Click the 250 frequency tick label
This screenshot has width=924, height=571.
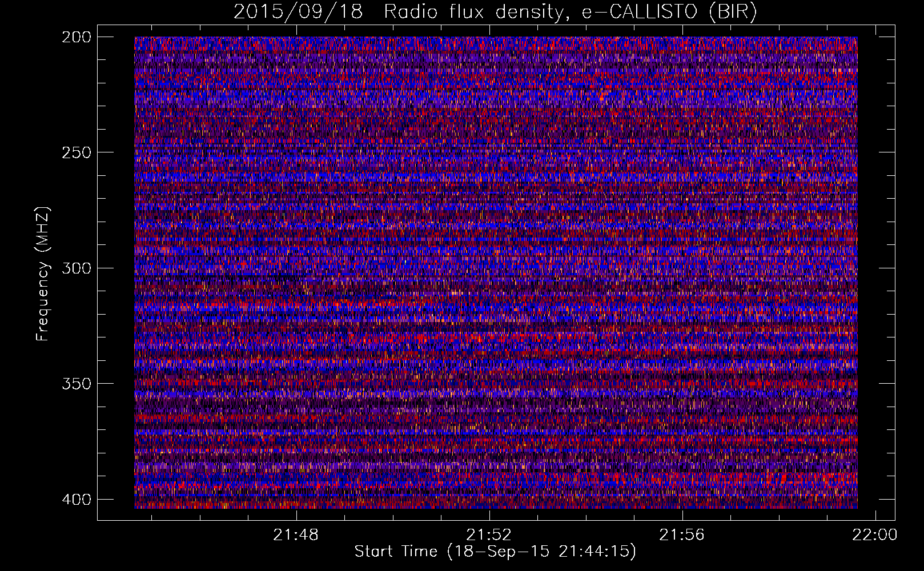point(76,152)
